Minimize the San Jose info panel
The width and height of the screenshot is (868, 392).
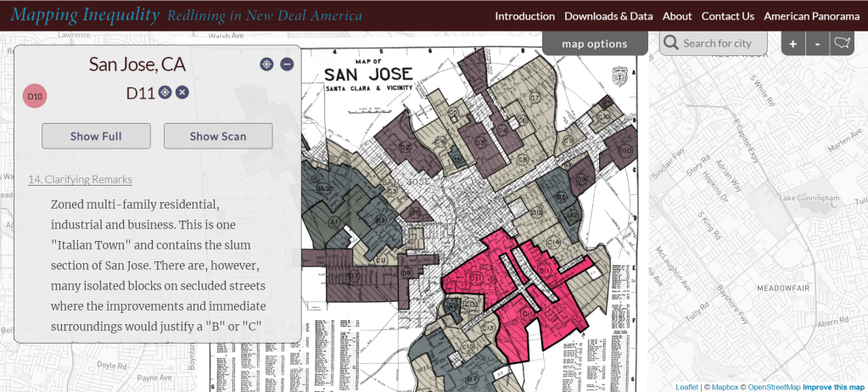point(287,64)
